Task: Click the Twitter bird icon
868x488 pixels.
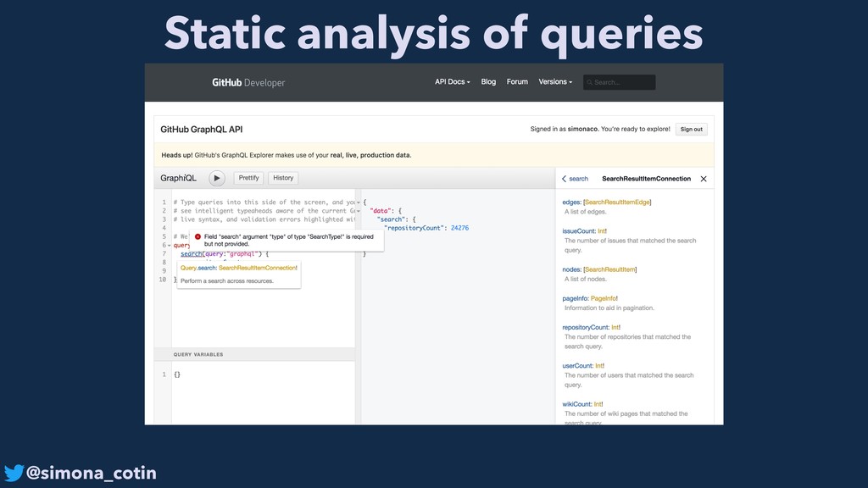Action: (14, 473)
